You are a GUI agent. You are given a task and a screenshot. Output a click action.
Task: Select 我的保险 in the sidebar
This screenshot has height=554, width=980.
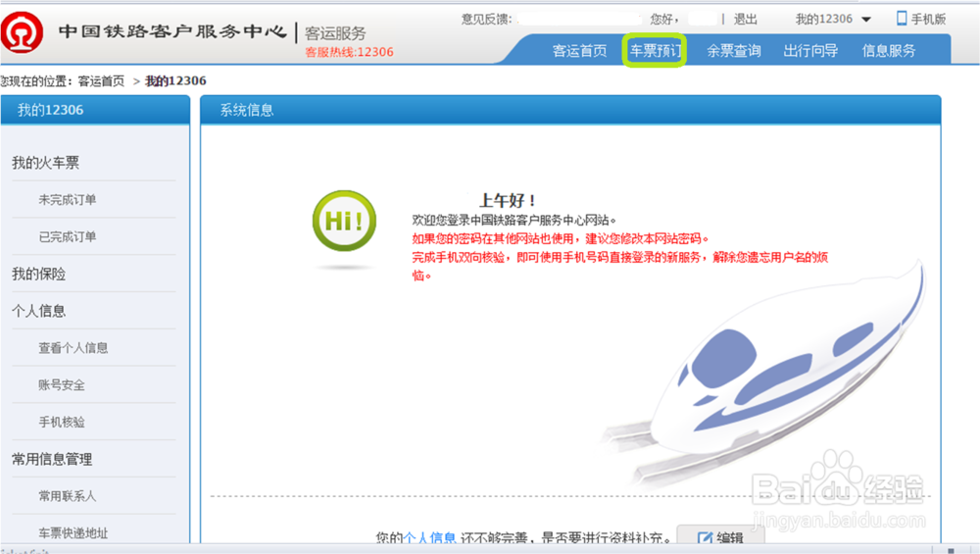tap(39, 274)
